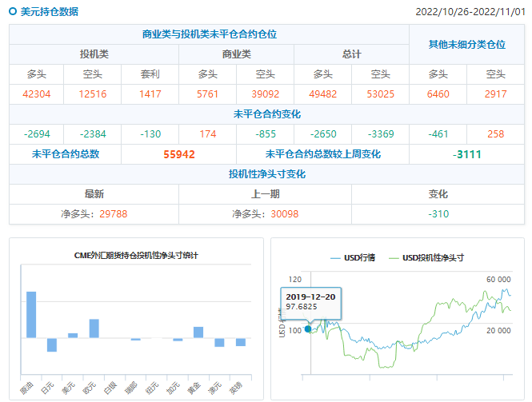The image size is (532, 402).
Task: Click the 日元 negative bar
Action: [x=52, y=344]
